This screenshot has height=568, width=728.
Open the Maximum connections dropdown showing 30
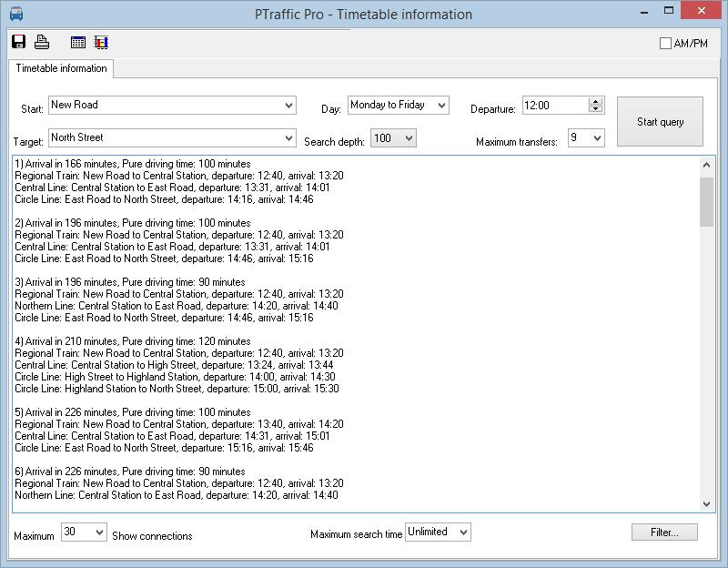(99, 532)
